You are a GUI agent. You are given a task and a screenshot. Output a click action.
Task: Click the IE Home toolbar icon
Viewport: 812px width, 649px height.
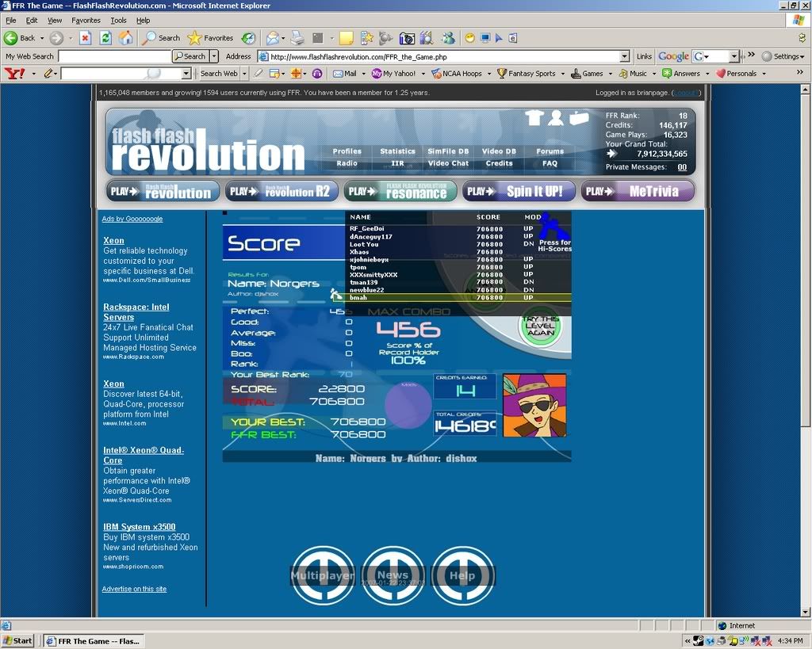pyautogui.click(x=125, y=38)
